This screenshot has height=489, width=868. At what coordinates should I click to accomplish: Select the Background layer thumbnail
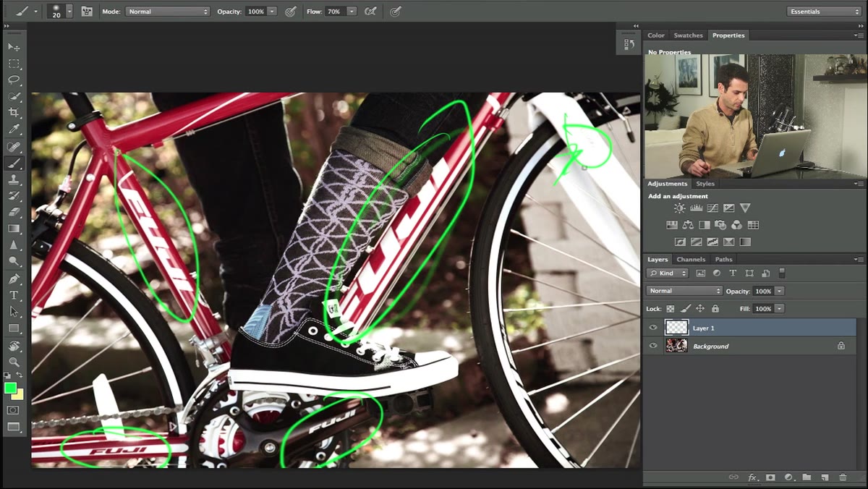point(676,346)
